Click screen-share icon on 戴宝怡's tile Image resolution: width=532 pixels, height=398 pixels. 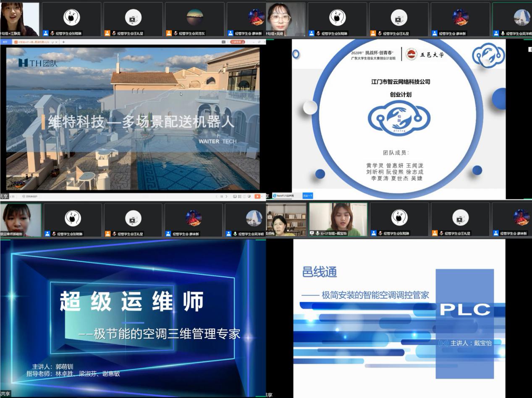(x=312, y=233)
